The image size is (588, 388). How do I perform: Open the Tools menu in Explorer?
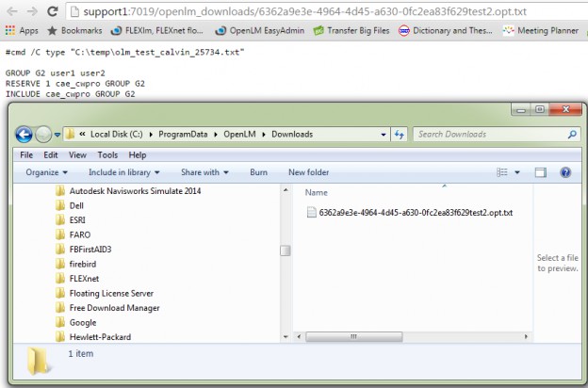tap(107, 154)
